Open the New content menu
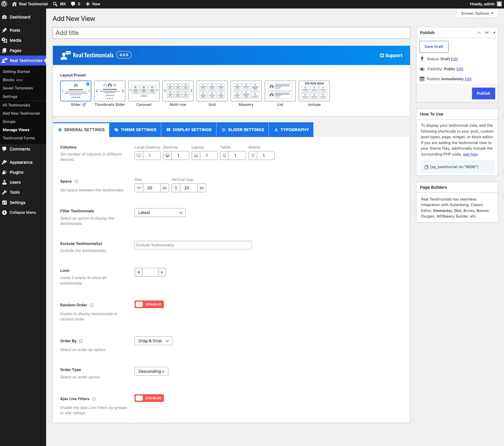This screenshot has width=504, height=446. (93, 4)
